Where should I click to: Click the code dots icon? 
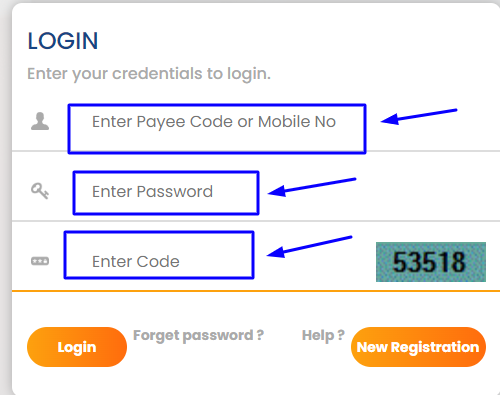(x=40, y=261)
